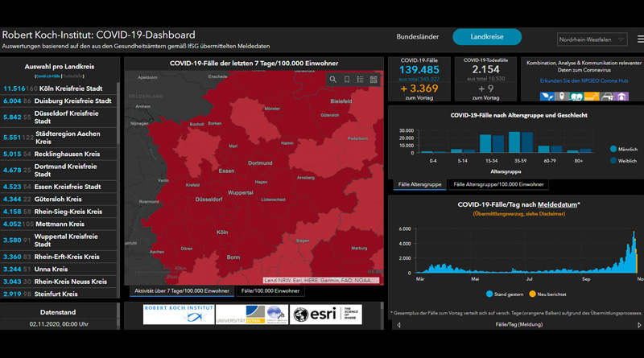Select Essen Kreisfreie Stadt row
The height and width of the screenshot is (358, 644).
pos(58,187)
